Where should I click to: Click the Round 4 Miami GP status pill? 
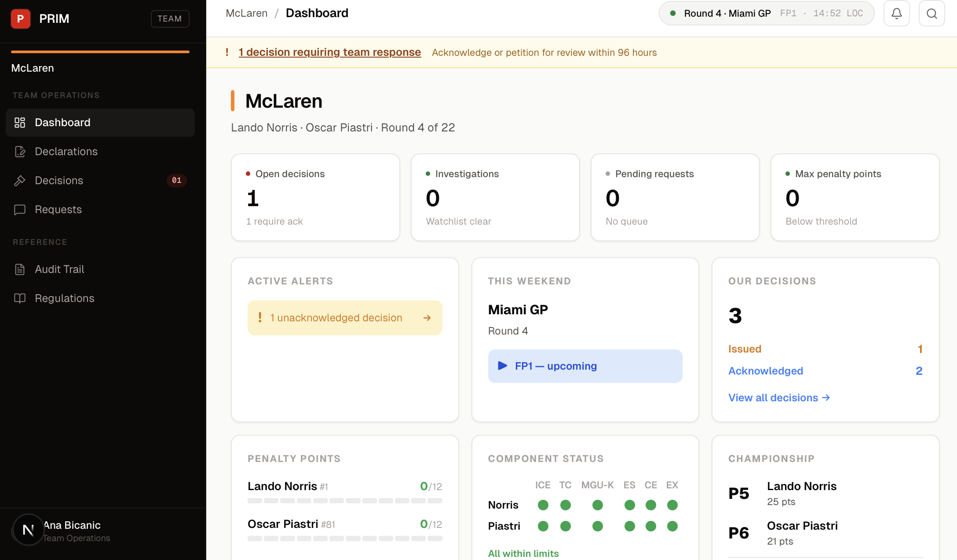[x=766, y=13]
